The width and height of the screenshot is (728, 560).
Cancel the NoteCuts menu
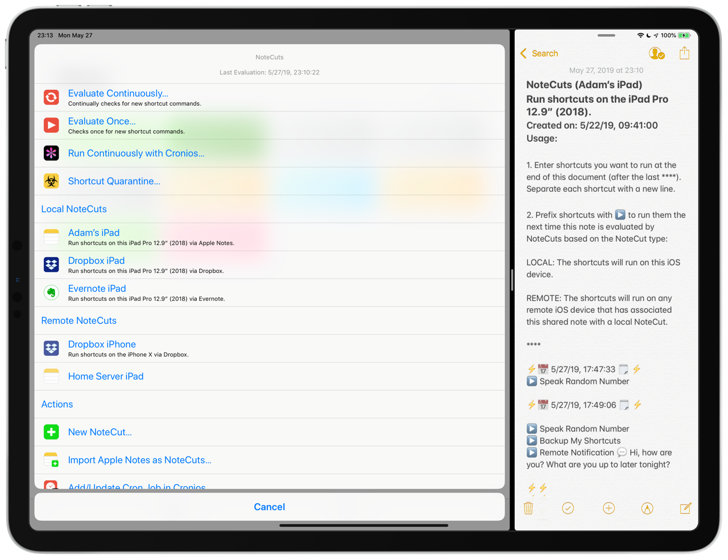click(270, 507)
